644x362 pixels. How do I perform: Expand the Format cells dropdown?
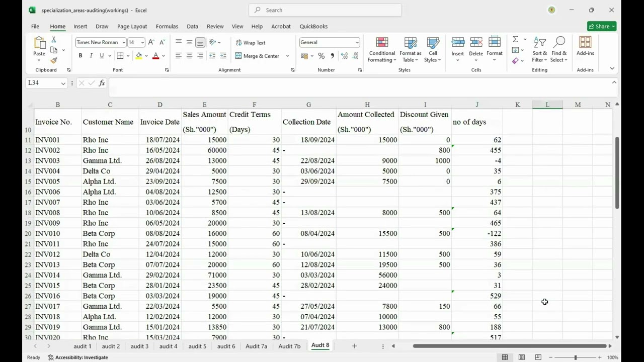(x=495, y=60)
